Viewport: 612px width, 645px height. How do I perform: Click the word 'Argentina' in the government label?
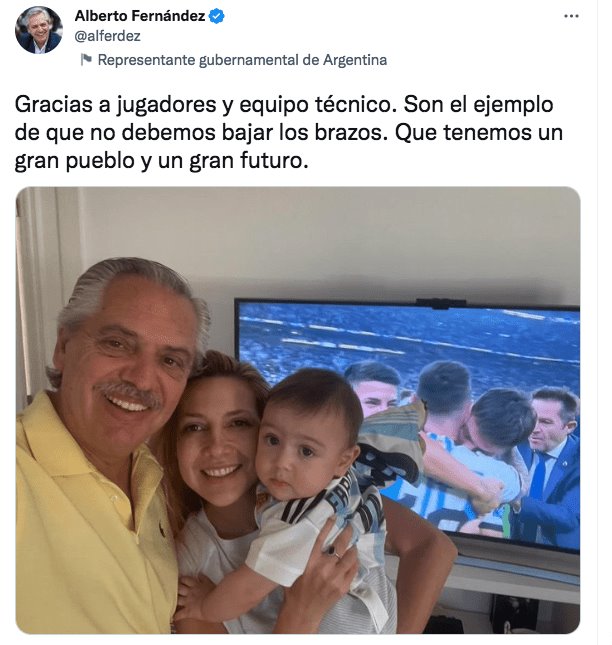tap(355, 60)
